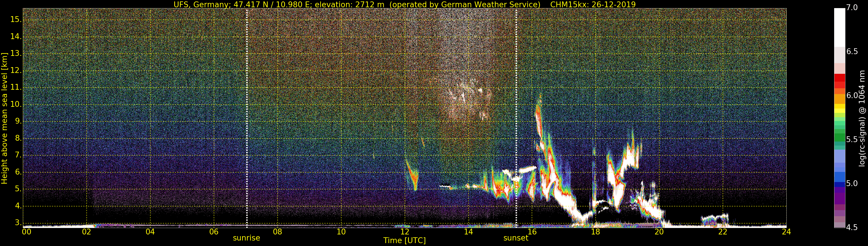Click the y-axis tick label '9.'
This screenshot has height=246, width=868.
(18, 121)
